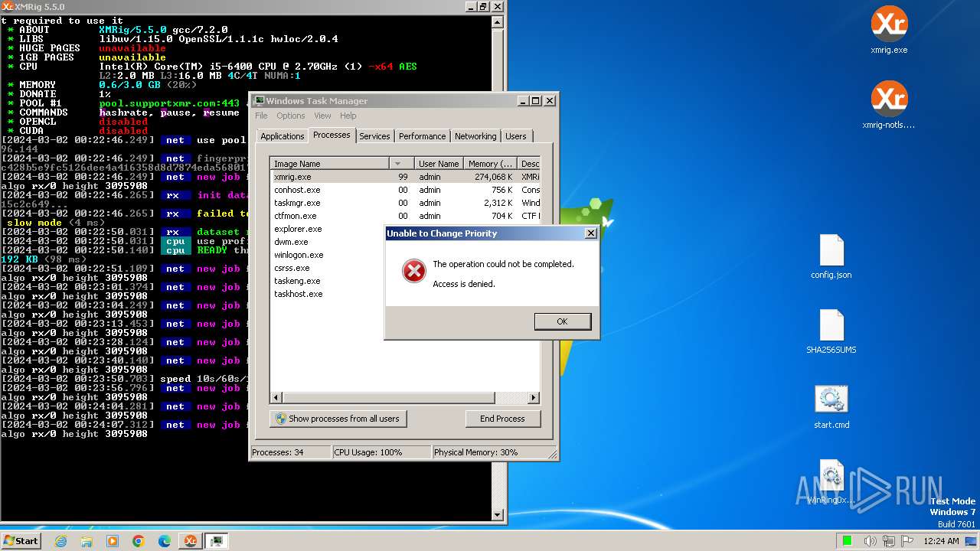Launch Google Chrome from taskbar

tap(139, 541)
